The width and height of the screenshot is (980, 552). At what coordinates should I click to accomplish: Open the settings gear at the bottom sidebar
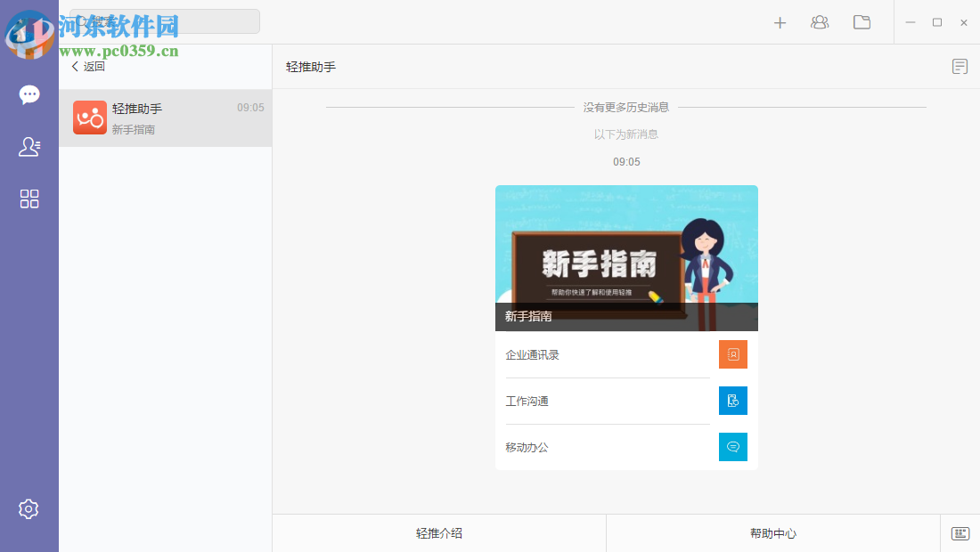pos(29,508)
